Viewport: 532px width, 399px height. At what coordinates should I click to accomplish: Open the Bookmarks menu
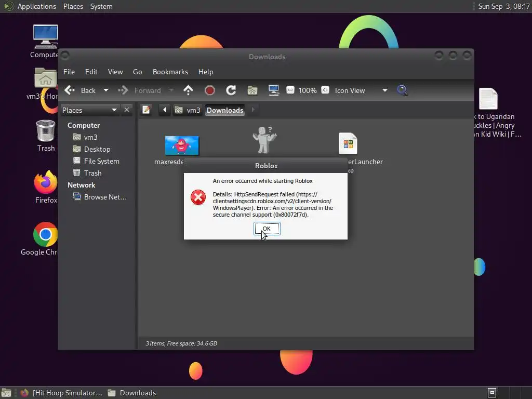(x=170, y=72)
